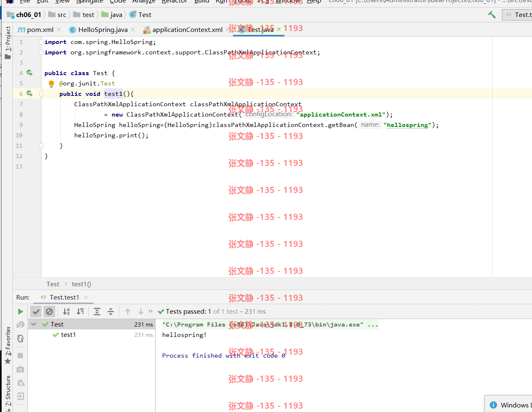532x412 pixels.
Task: Open the Refactor menu
Action: [174, 2]
